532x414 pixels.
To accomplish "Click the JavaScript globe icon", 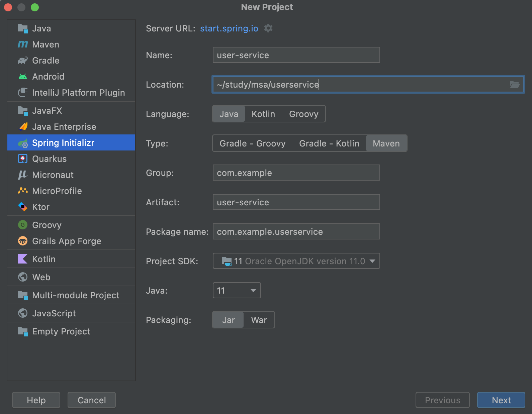I will pyautogui.click(x=23, y=313).
